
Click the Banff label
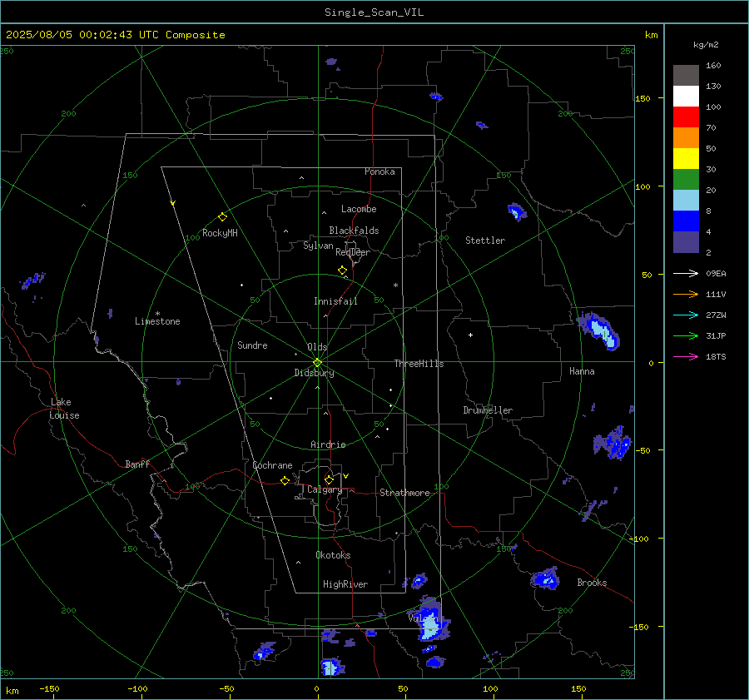(x=137, y=464)
